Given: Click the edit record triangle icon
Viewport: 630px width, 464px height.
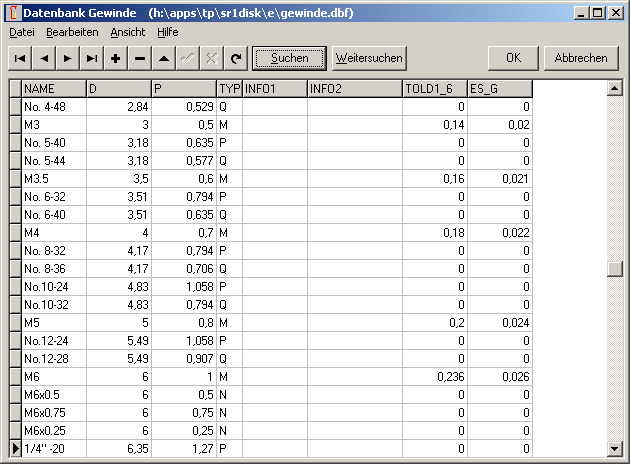Looking at the screenshot, I should pyautogui.click(x=164, y=58).
